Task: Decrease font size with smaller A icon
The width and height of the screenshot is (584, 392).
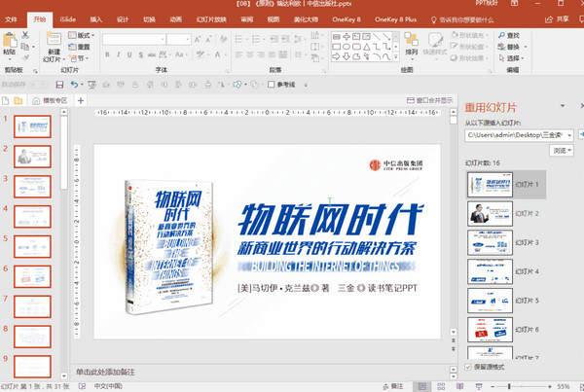Action: [x=208, y=39]
